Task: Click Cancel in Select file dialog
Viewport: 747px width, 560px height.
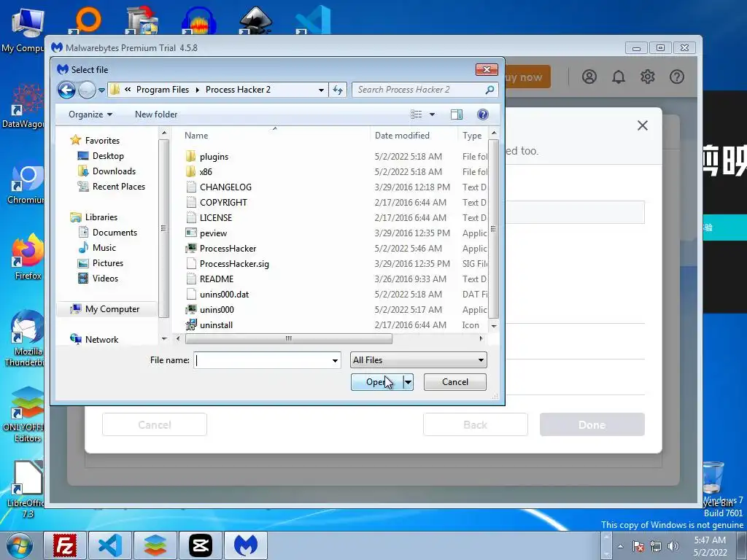Action: [x=455, y=382]
